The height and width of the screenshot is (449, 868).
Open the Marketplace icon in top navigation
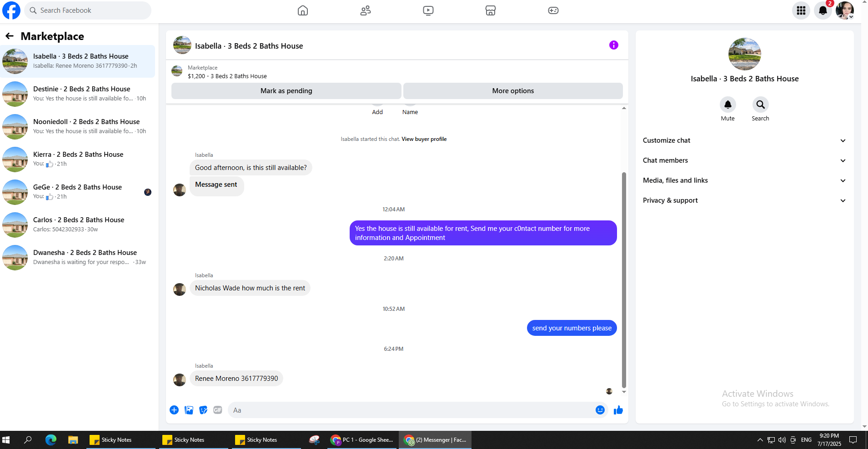(x=491, y=10)
